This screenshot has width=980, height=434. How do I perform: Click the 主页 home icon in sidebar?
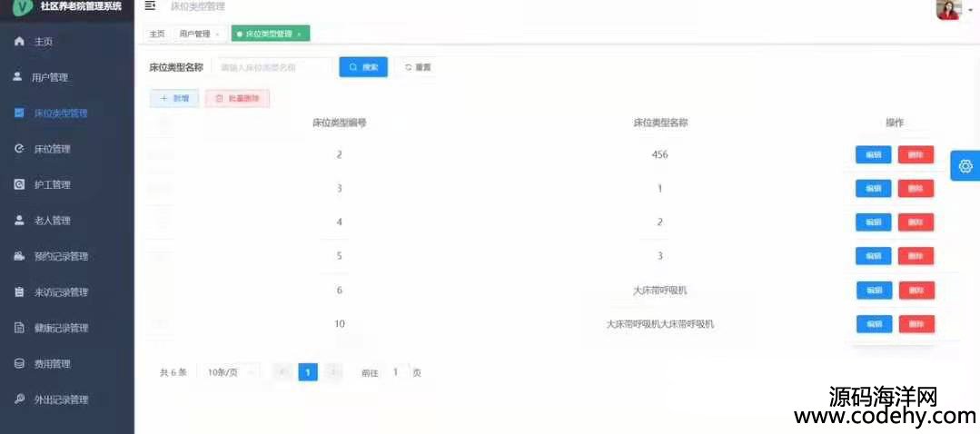[x=20, y=42]
